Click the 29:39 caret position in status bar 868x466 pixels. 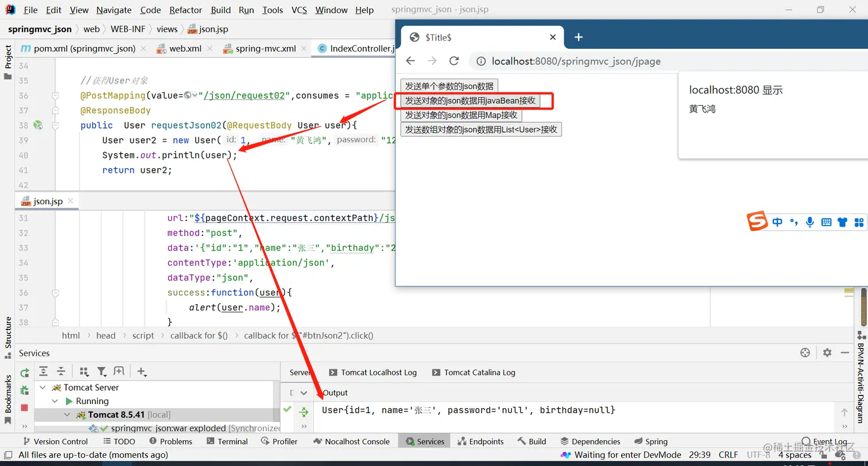(700, 455)
